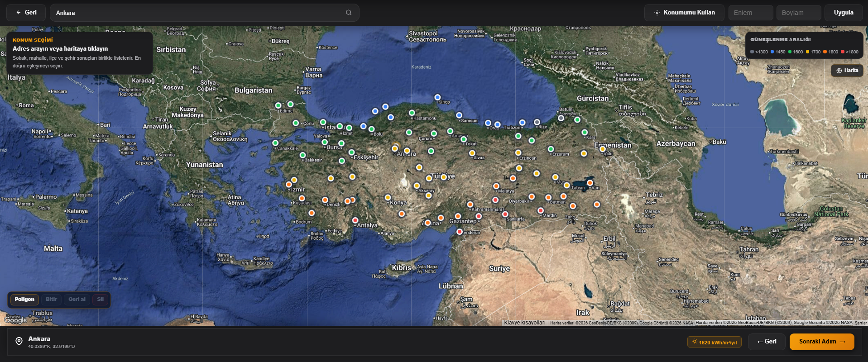Pick the blue marker at Trabzon

(522, 123)
